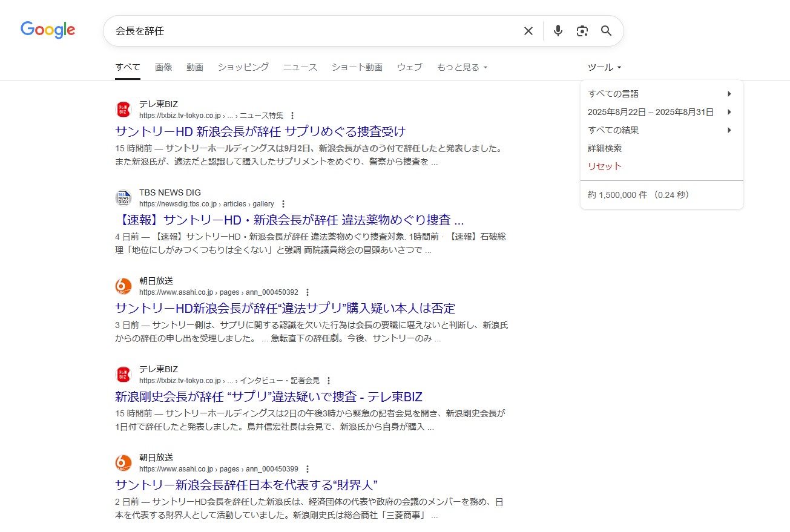Switch to the 画像 tab
Screen dimensions: 790x532
[163, 67]
